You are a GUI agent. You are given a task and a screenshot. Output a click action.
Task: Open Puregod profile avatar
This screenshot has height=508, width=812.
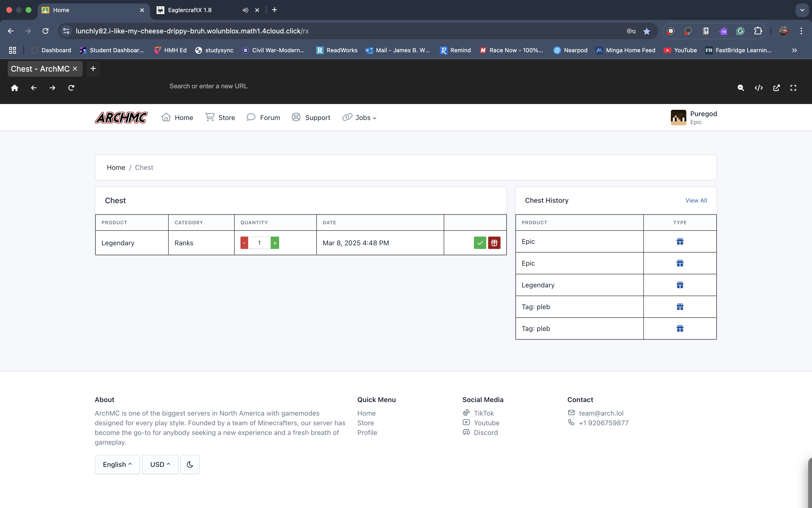pos(678,118)
